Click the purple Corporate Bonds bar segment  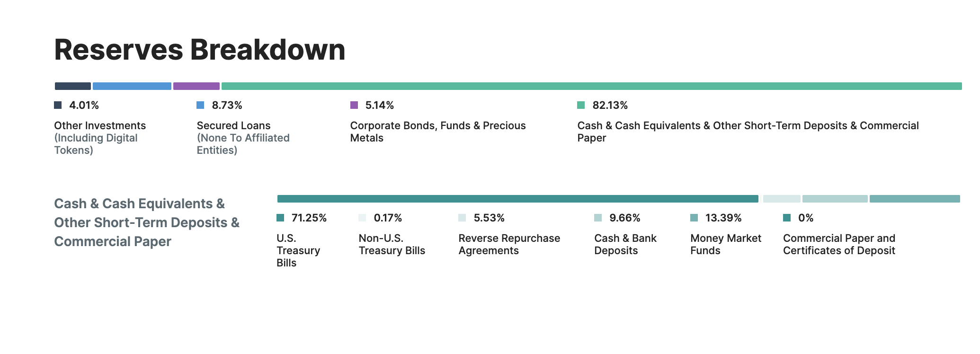pyautogui.click(x=196, y=86)
